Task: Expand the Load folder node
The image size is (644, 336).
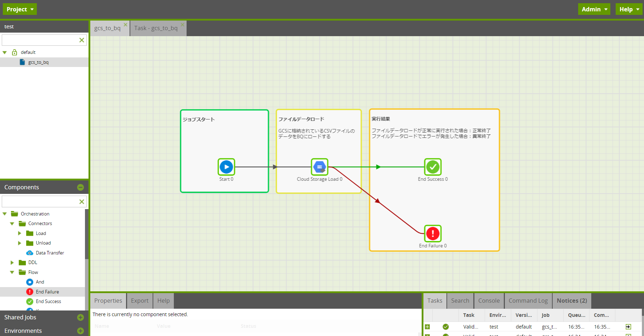Action: point(19,233)
